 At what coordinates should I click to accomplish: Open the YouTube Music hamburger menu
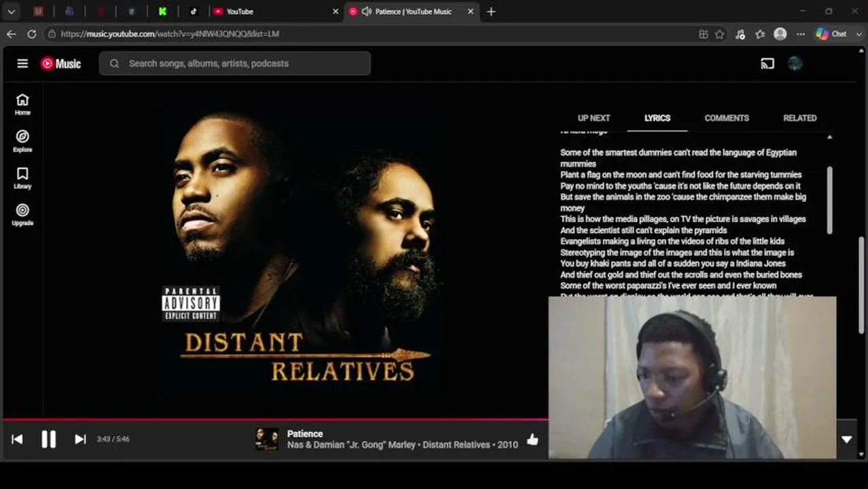pyautogui.click(x=22, y=63)
